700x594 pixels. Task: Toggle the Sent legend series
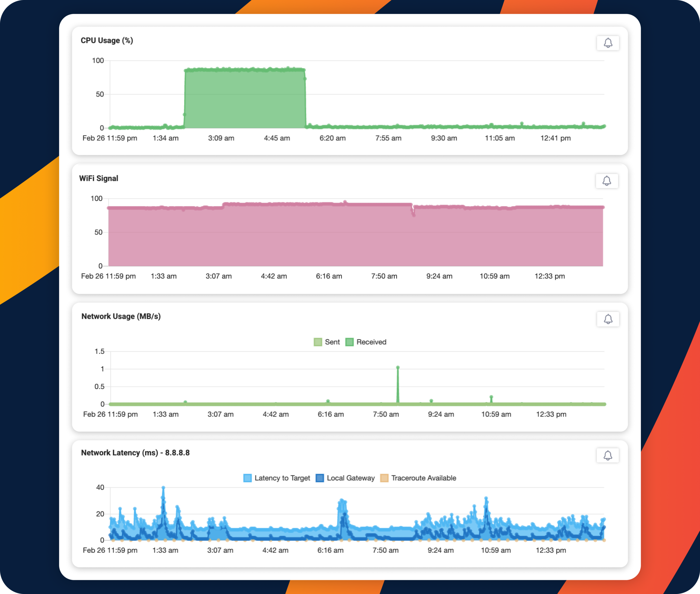tap(332, 342)
